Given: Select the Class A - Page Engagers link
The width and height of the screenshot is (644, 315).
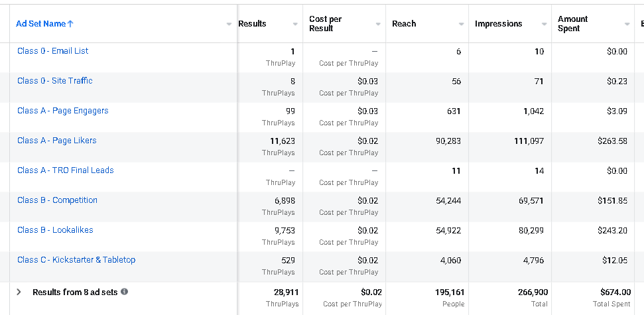Looking at the screenshot, I should click(x=62, y=111).
